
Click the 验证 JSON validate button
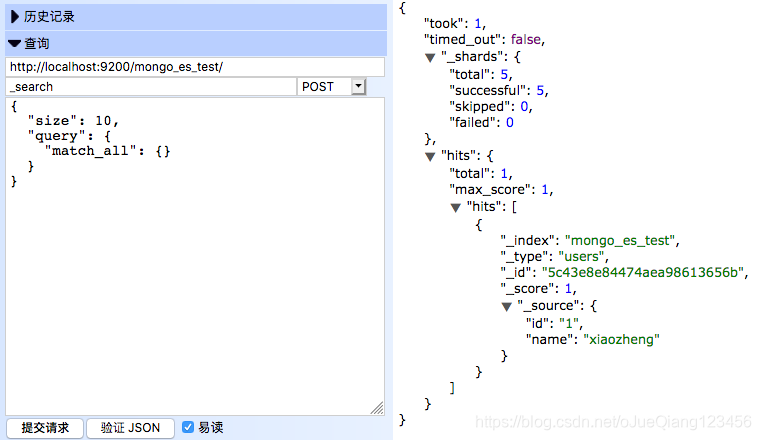point(130,428)
